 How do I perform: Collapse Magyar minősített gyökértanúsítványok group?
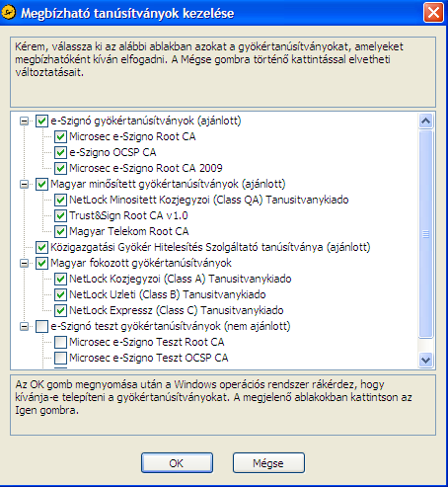(x=24, y=184)
